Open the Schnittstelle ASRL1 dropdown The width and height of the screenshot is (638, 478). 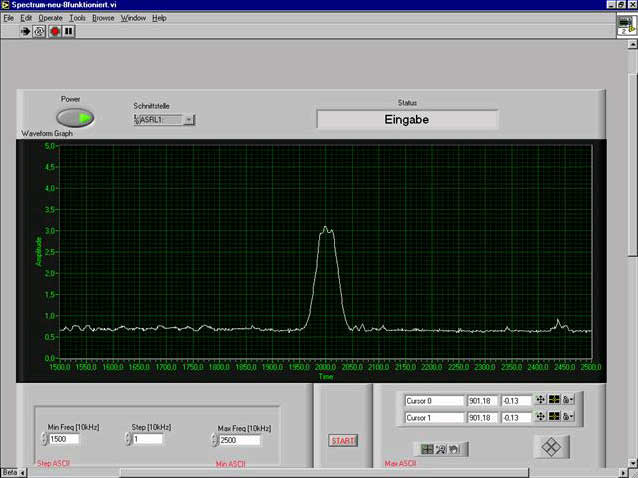click(x=189, y=120)
